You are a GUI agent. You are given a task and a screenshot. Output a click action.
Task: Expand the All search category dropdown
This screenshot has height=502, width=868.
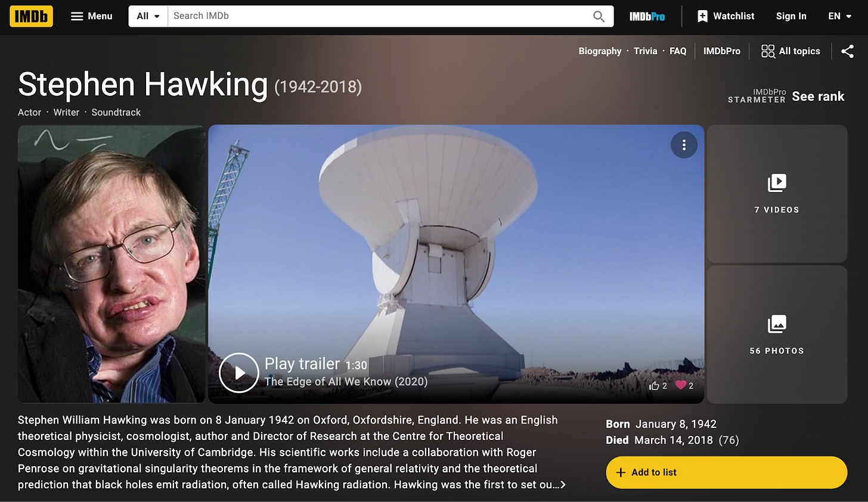(x=148, y=16)
